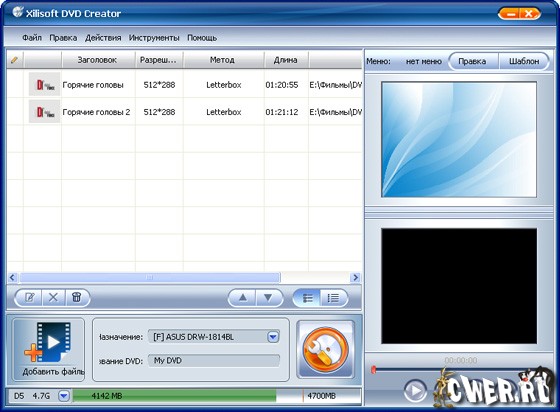Select the Горячие головы 2 row thumbnail
560x412 pixels.
point(44,112)
